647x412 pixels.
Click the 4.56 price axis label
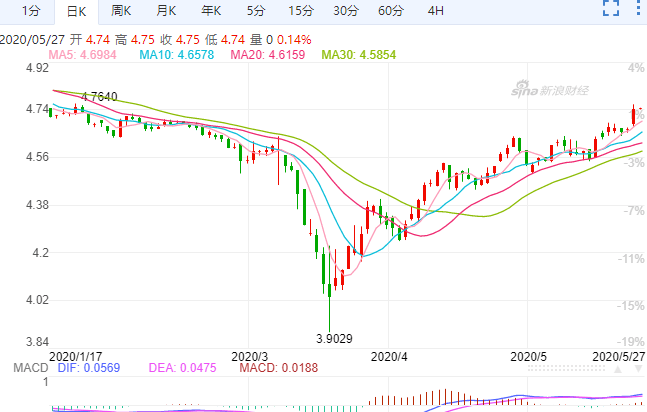click(38, 157)
